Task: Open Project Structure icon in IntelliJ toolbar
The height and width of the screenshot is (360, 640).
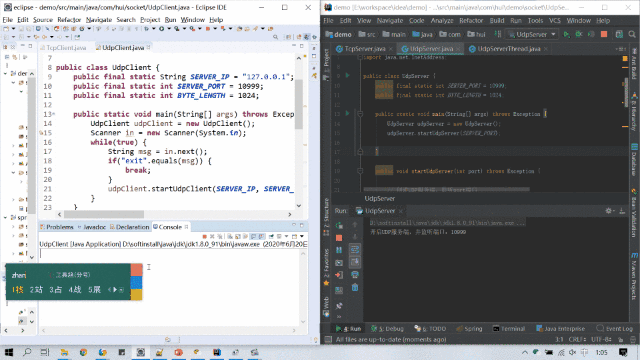Action: click(619, 35)
